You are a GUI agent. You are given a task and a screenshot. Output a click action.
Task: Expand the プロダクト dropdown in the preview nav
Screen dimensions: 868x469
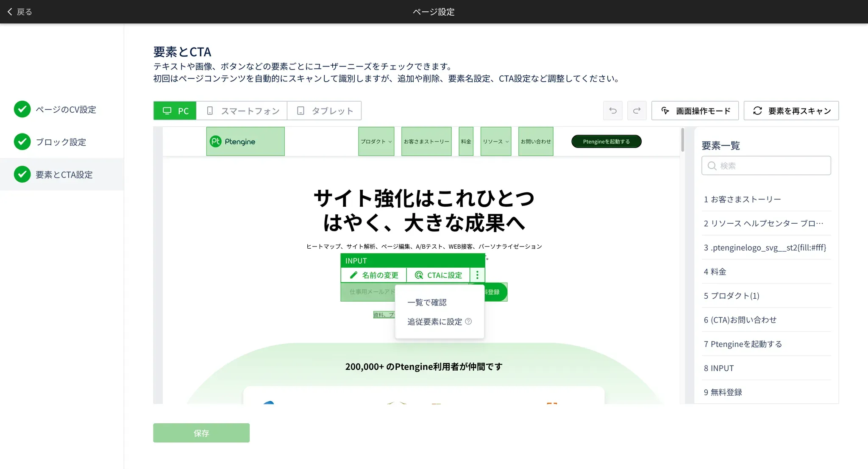pos(376,142)
